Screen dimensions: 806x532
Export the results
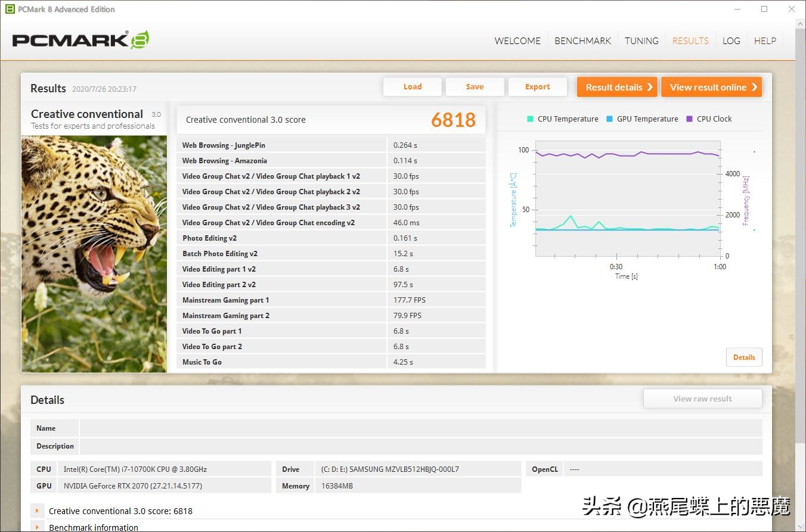tap(537, 86)
